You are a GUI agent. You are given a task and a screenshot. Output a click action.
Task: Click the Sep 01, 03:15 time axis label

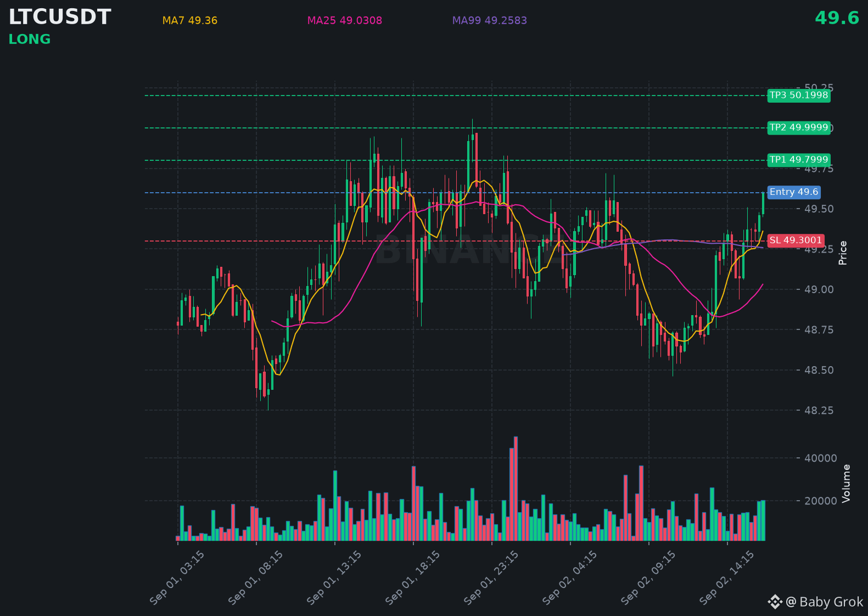tap(177, 578)
